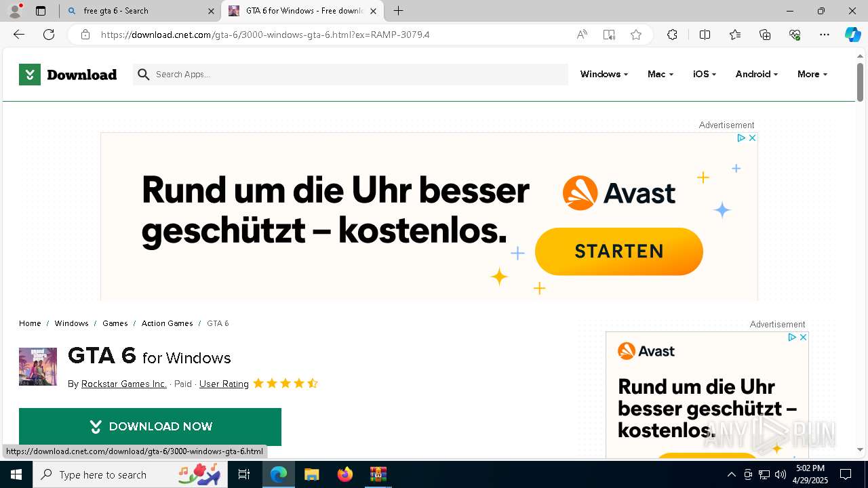The height and width of the screenshot is (488, 868).
Task: Click the Windows taskbar search box
Action: coord(131,474)
